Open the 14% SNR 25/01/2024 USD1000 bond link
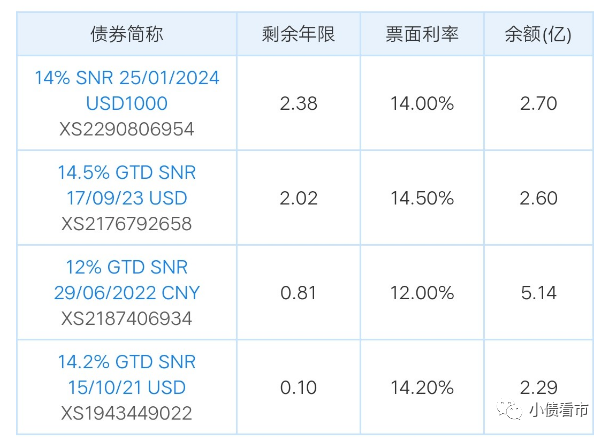This screenshot has height=437, width=608. (127, 90)
